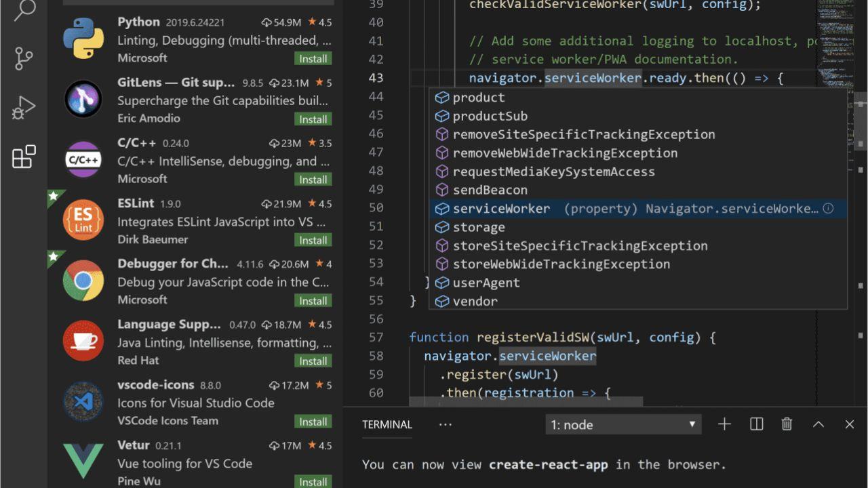Switch to the TERMINAL tab

click(x=387, y=424)
